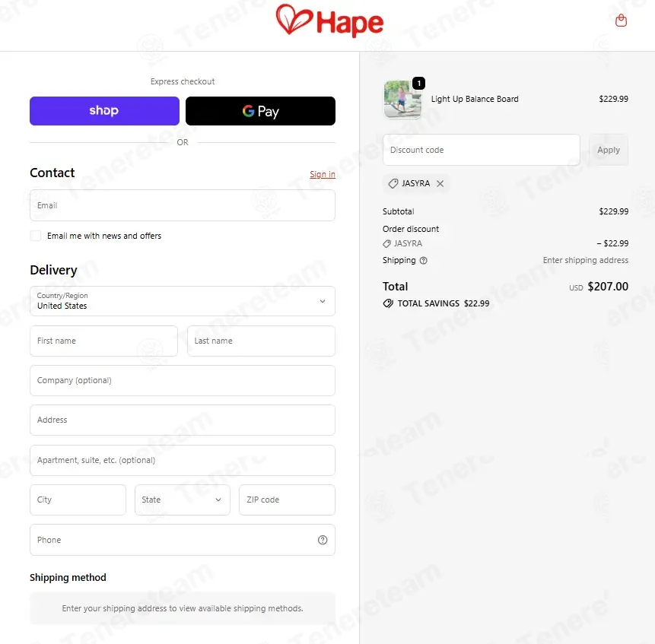Click the Subtotal $229.99 value
This screenshot has width=655, height=644.
point(614,211)
